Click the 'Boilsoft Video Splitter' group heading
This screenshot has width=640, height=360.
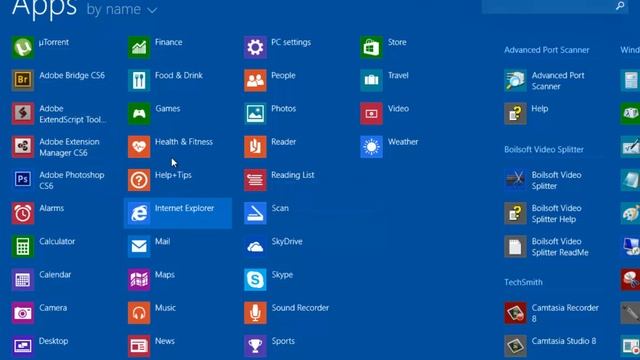544,149
